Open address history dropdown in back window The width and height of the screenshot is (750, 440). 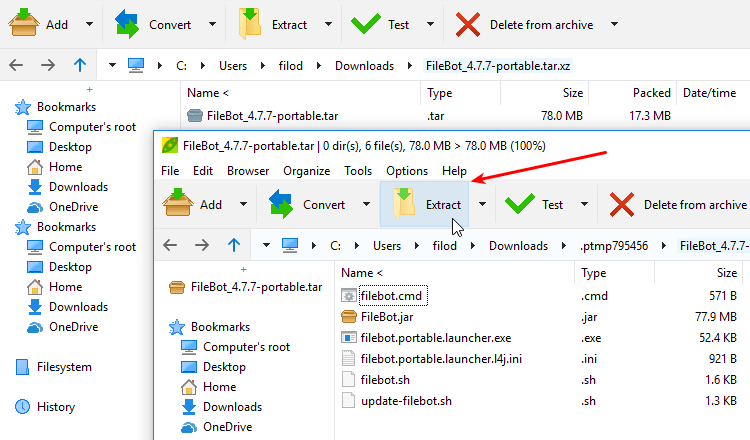click(x=112, y=65)
